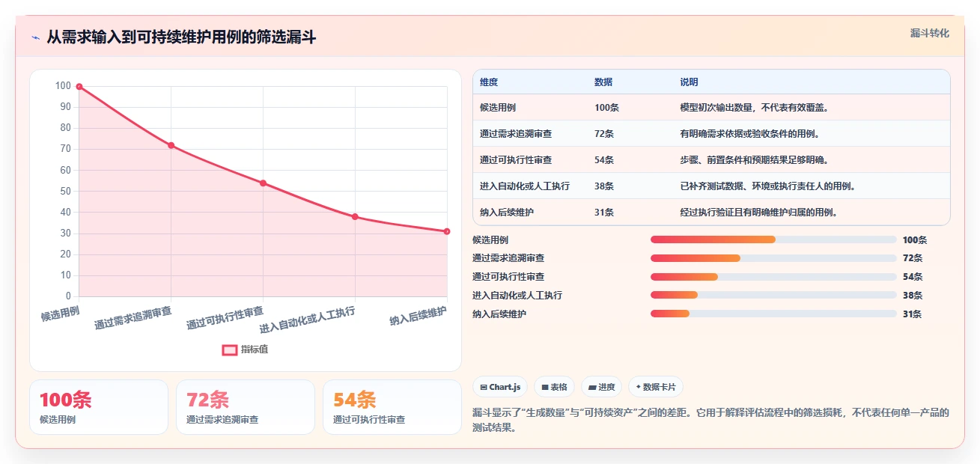
Task: Click the 候选用例 chart x-axis label
Action: pyautogui.click(x=61, y=313)
